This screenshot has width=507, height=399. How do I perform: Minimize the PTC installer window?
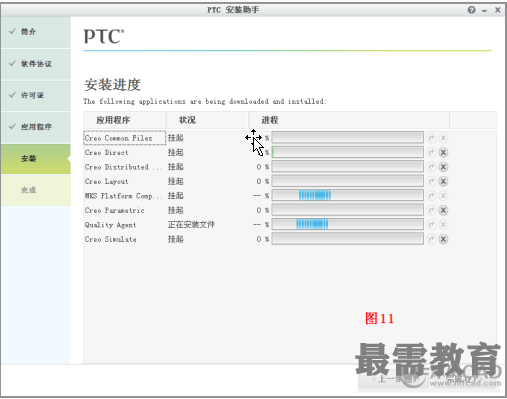(484, 10)
